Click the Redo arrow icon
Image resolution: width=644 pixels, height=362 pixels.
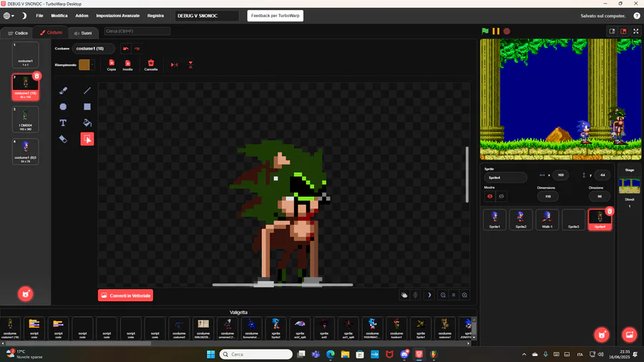(137, 49)
